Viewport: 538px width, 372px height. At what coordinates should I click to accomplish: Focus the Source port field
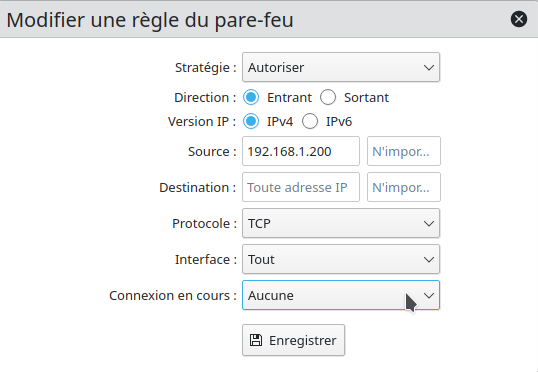pyautogui.click(x=404, y=151)
